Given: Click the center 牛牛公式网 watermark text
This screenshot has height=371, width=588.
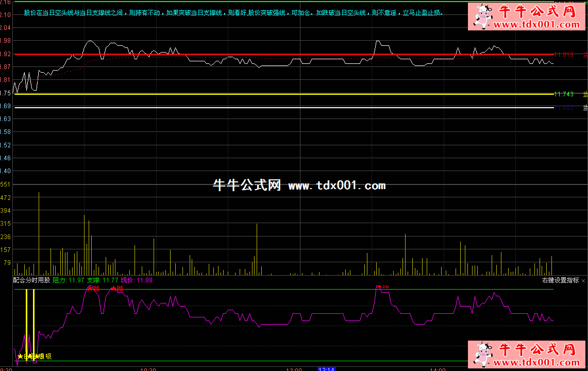Looking at the screenshot, I should (x=246, y=185).
